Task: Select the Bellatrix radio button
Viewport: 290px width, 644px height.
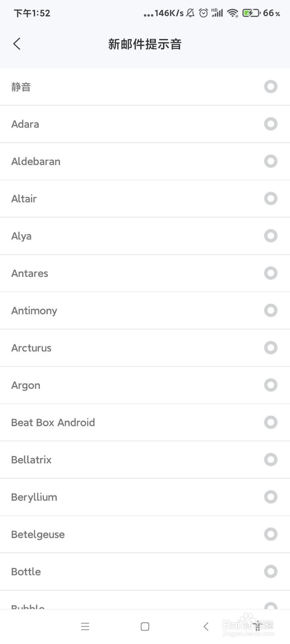Action: [x=271, y=460]
